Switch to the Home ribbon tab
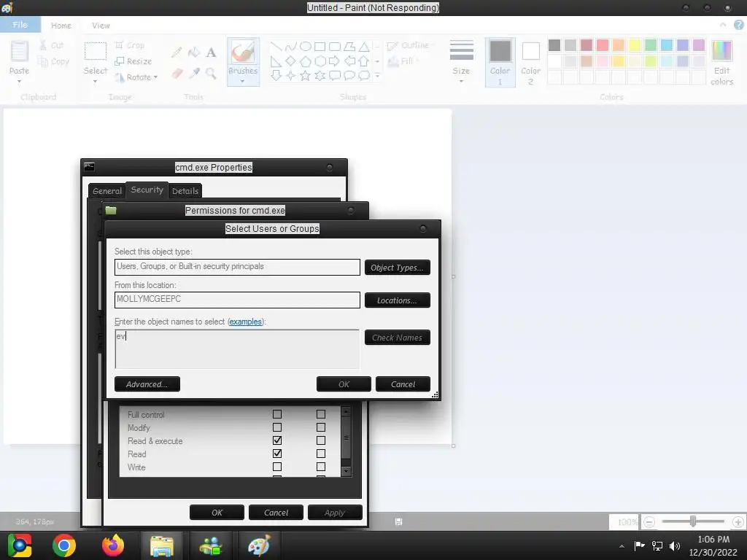 (x=61, y=26)
